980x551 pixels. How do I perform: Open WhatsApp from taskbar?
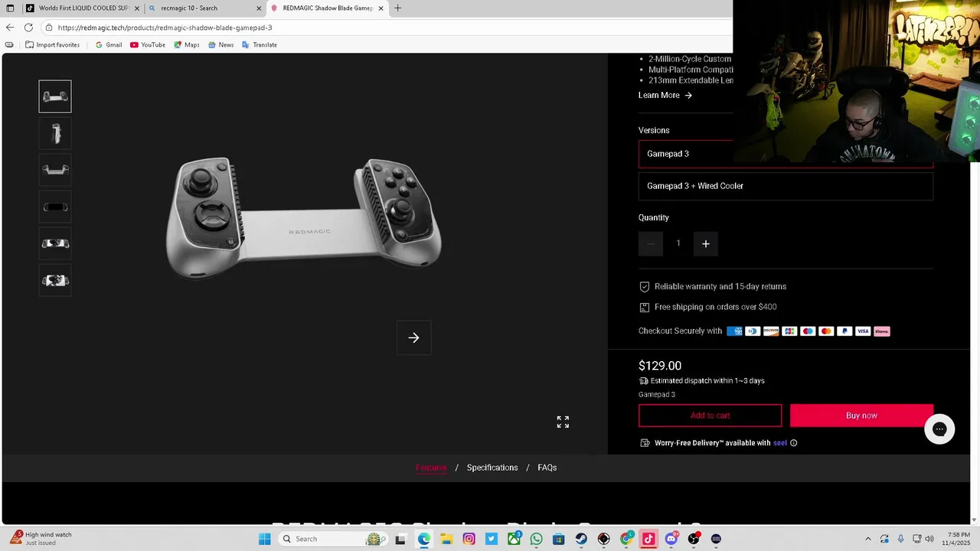536,539
